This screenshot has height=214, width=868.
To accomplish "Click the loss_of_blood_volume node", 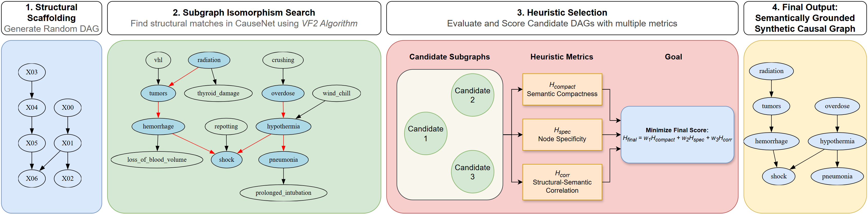I will [x=157, y=159].
